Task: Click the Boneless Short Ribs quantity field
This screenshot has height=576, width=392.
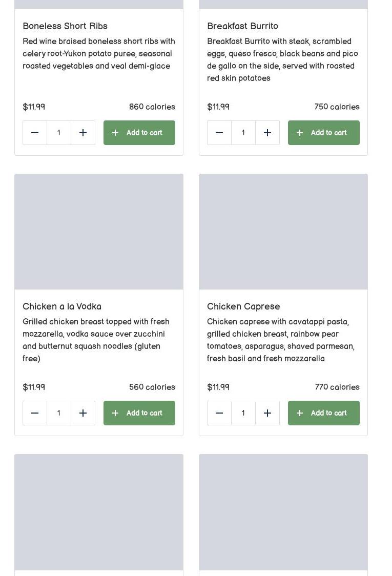Action: (x=59, y=133)
